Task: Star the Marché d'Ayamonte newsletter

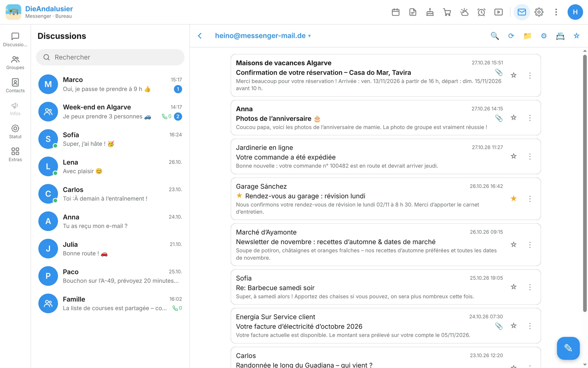Action: (x=514, y=245)
